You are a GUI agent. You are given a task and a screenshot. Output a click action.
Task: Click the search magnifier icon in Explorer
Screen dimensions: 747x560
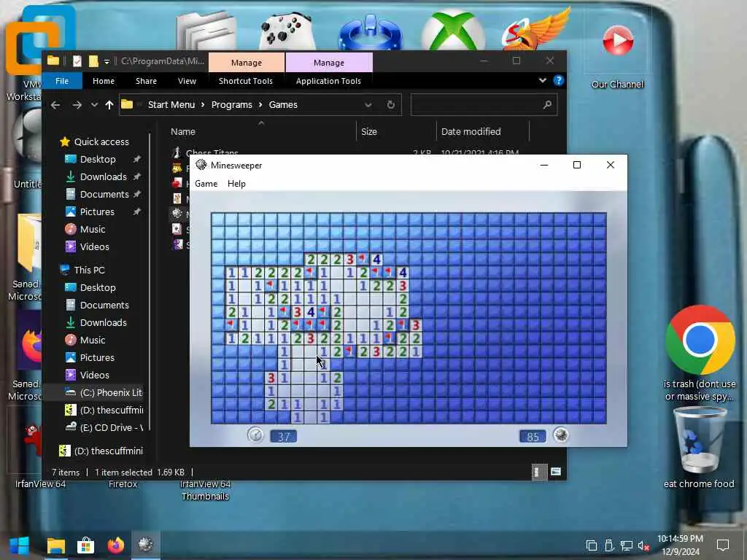click(x=547, y=105)
